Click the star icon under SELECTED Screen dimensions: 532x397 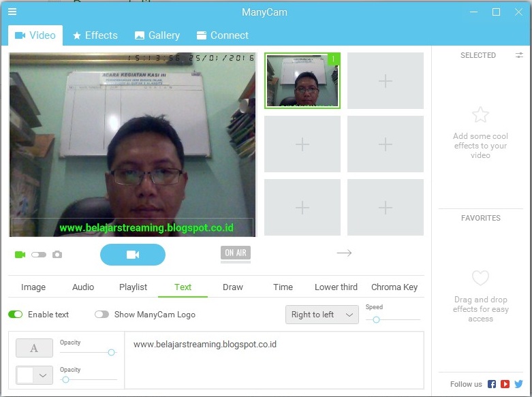tap(480, 114)
